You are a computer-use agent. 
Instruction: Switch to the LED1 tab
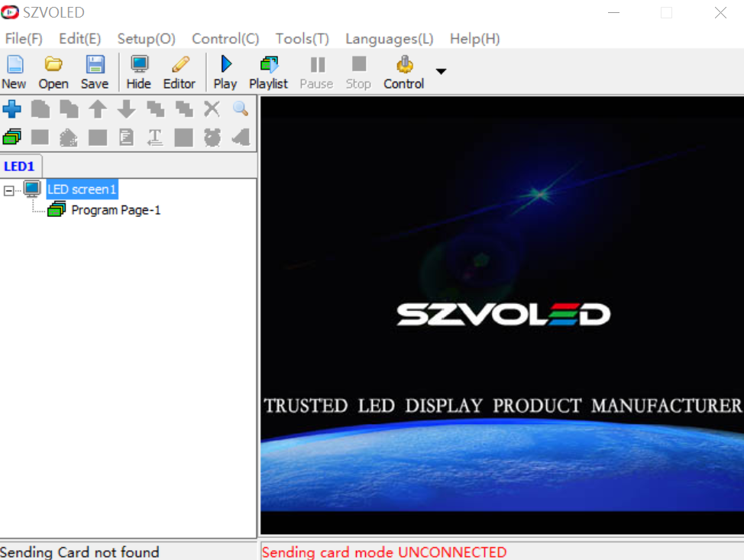20,167
